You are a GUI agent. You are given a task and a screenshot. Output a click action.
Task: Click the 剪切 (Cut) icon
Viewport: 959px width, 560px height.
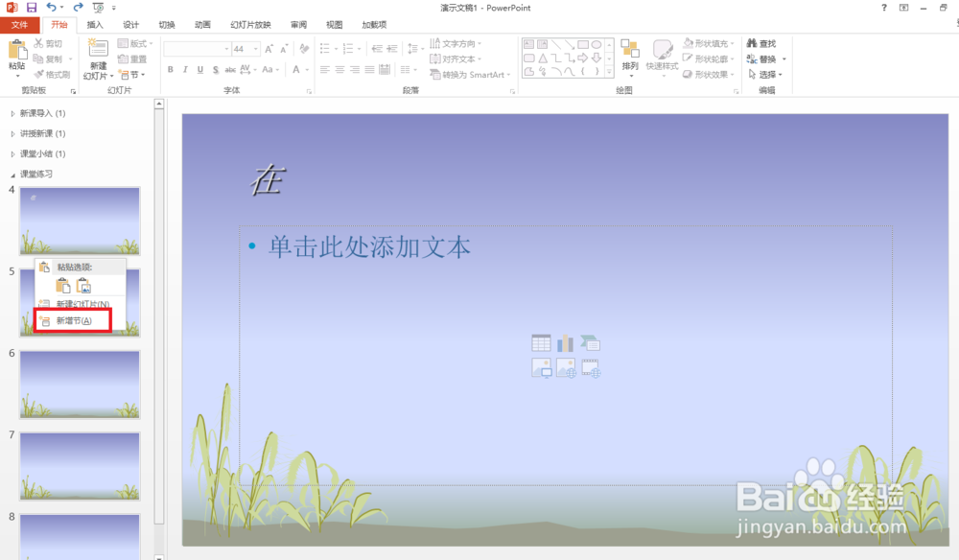[38, 43]
